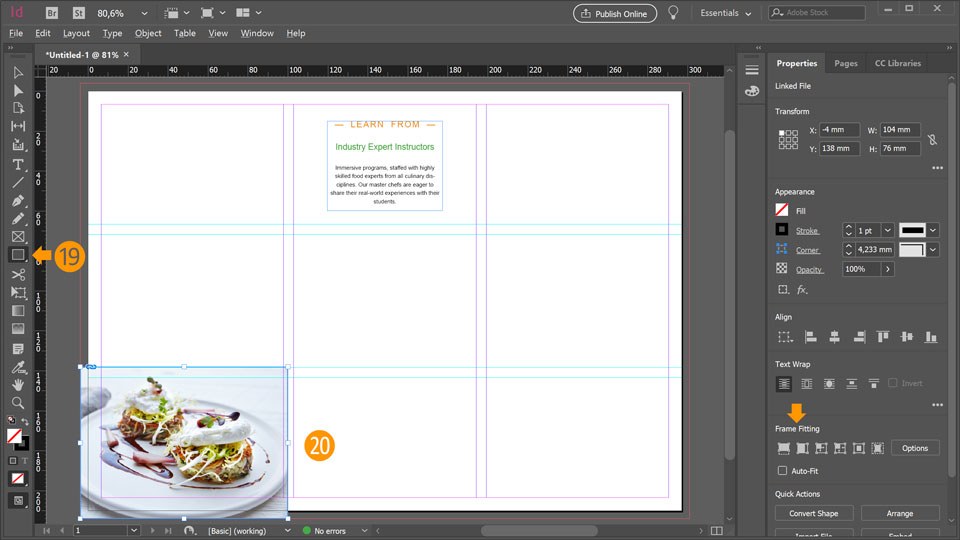Click the Frame Fitting Options button

tap(914, 448)
